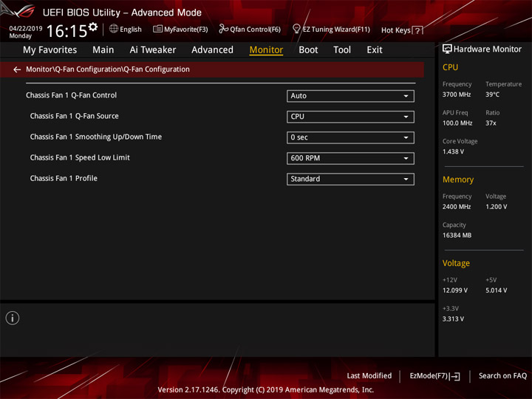Select Chassis Fan 1 Smoothing Up/Down Time label
Viewport: 532px width, 399px height.
pyautogui.click(x=95, y=137)
